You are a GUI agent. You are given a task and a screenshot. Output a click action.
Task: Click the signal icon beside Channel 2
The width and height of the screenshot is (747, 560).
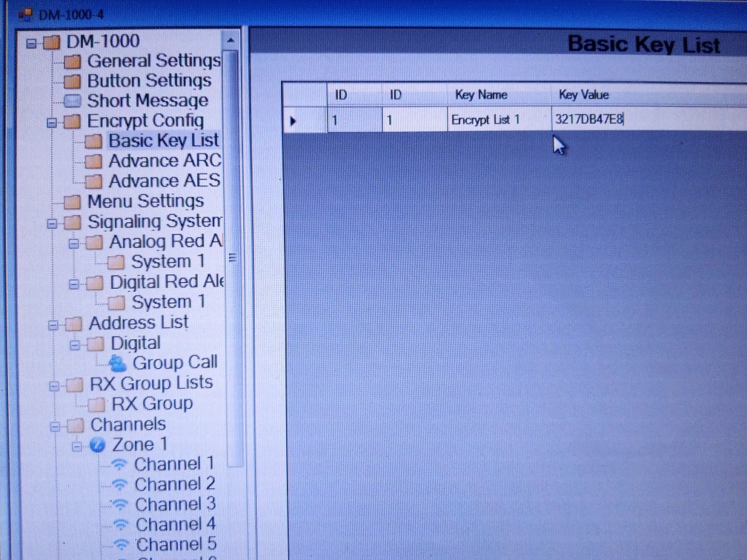tap(119, 484)
